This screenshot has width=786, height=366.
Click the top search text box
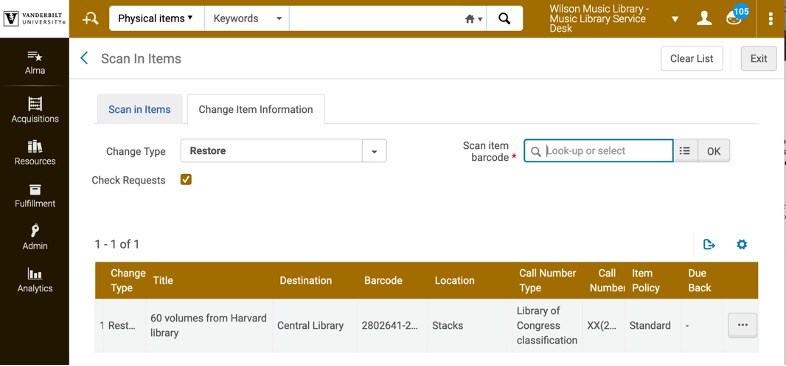click(375, 19)
